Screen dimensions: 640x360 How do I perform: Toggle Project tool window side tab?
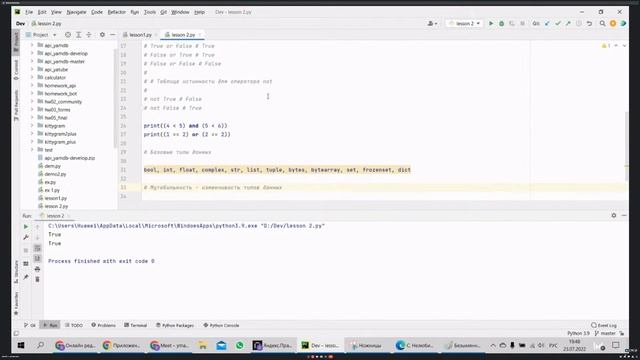16,41
